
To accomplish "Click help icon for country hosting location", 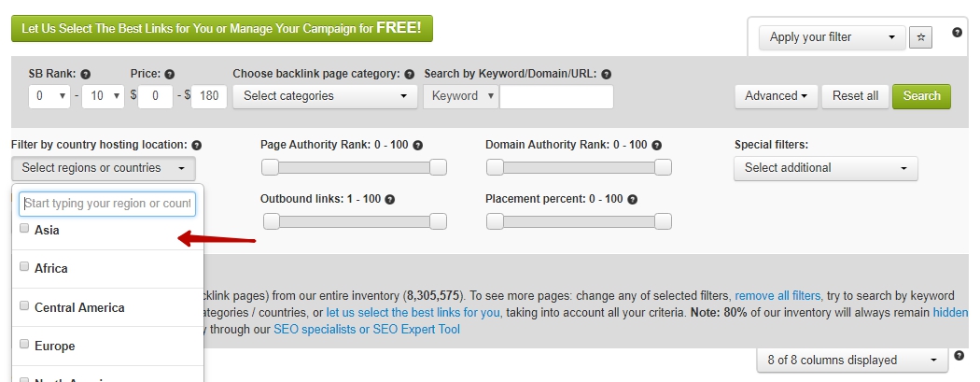I will (197, 146).
